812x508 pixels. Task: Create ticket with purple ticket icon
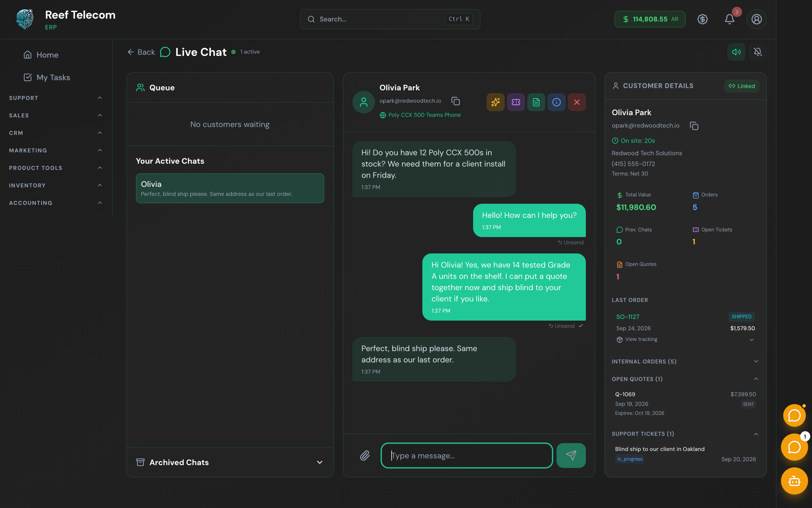[x=516, y=102]
